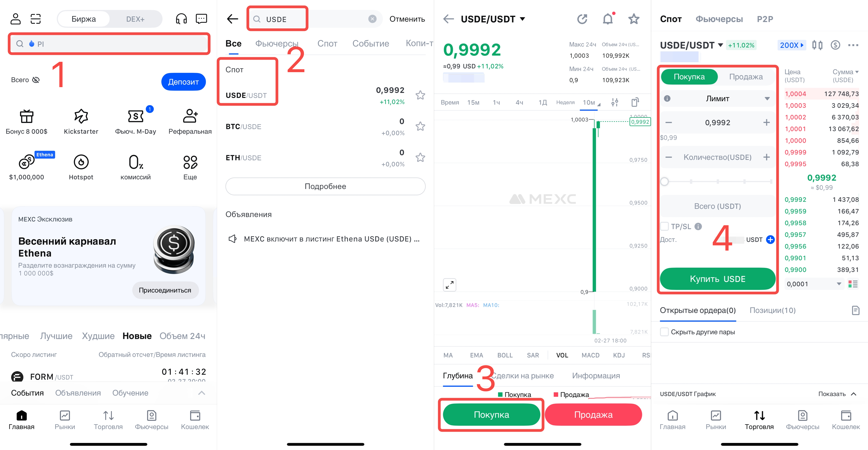Screen dimensions: 868x450
Task: Open chart indicator settings icon
Action: [615, 102]
